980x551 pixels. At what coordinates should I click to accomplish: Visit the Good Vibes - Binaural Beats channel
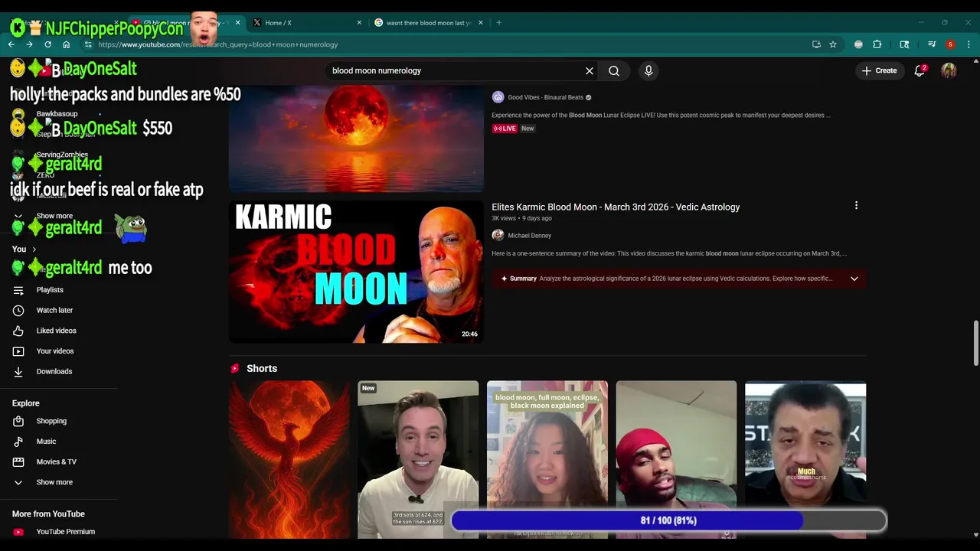click(x=545, y=97)
